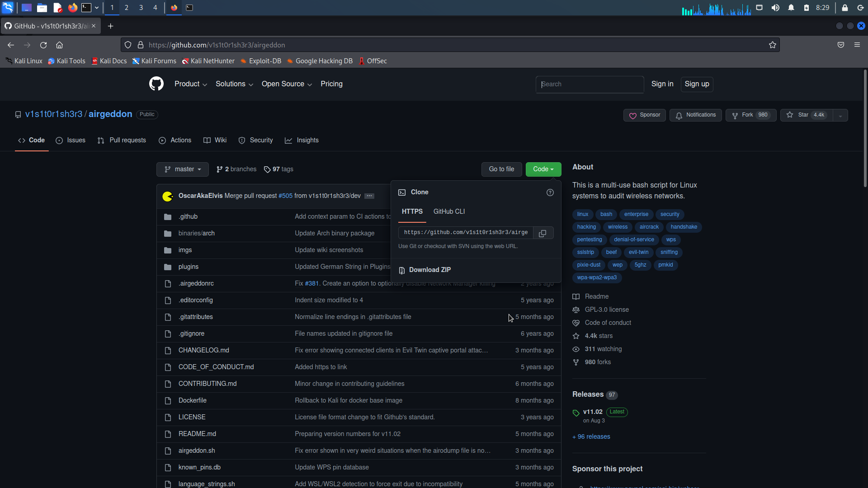The image size is (868, 488).
Task: Open clone help question mark icon
Action: click(x=550, y=192)
